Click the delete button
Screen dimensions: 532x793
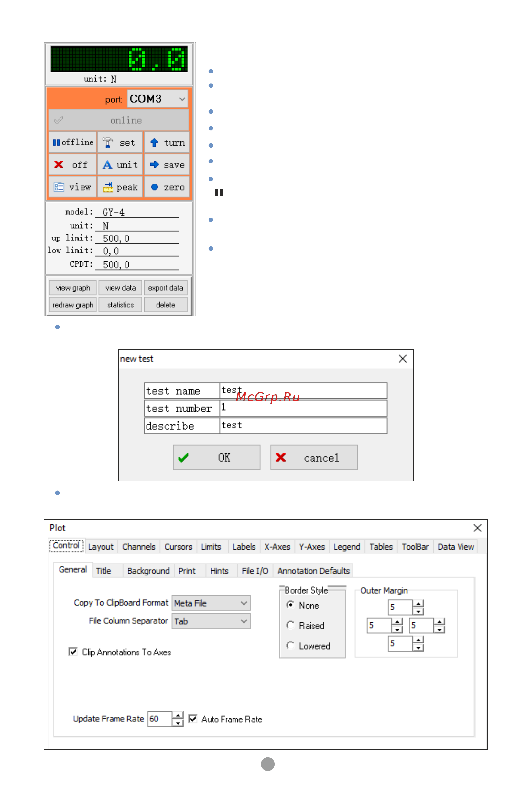pyautogui.click(x=166, y=305)
